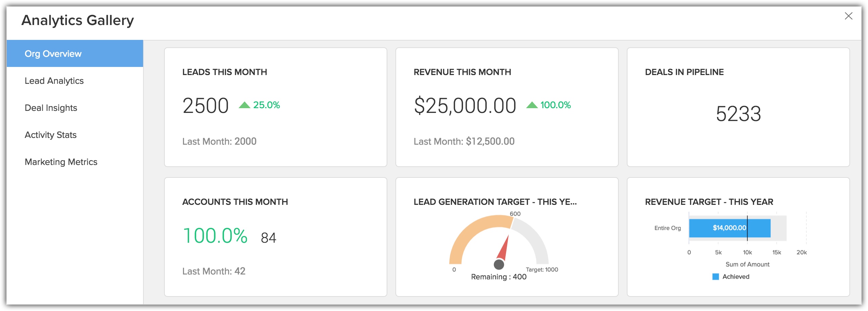Open Lead Analytics in the sidebar
This screenshot has height=311, width=868.
tap(54, 81)
